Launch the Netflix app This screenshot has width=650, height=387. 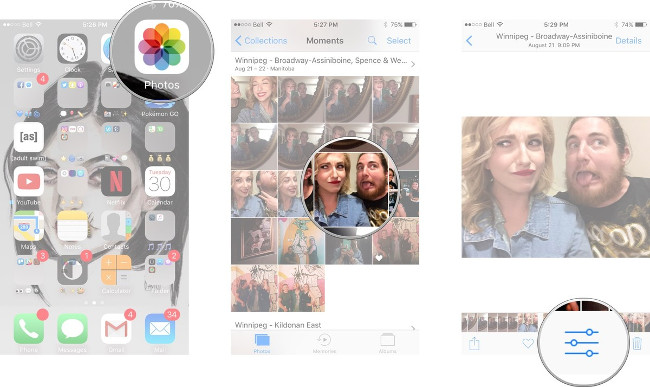coord(116,181)
